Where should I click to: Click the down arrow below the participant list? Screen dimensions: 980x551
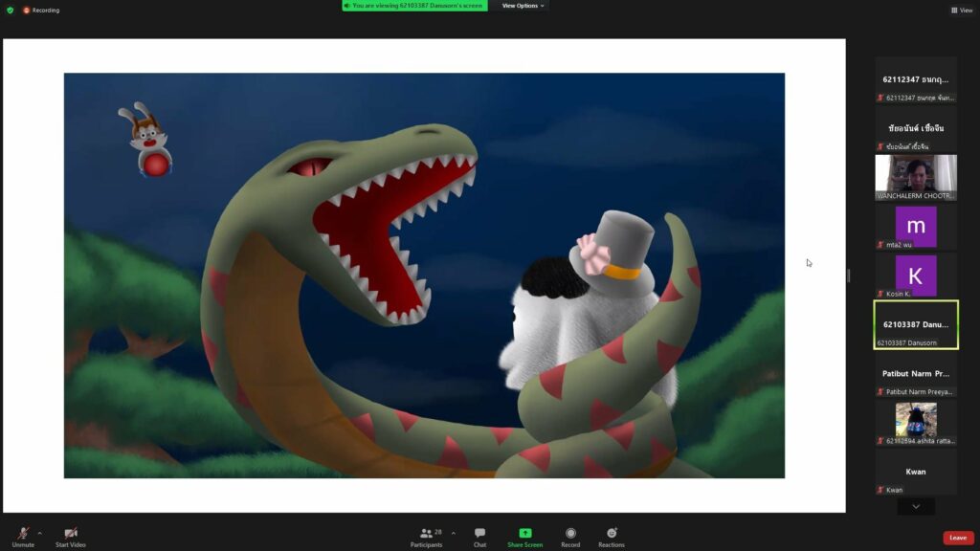pyautogui.click(x=916, y=507)
